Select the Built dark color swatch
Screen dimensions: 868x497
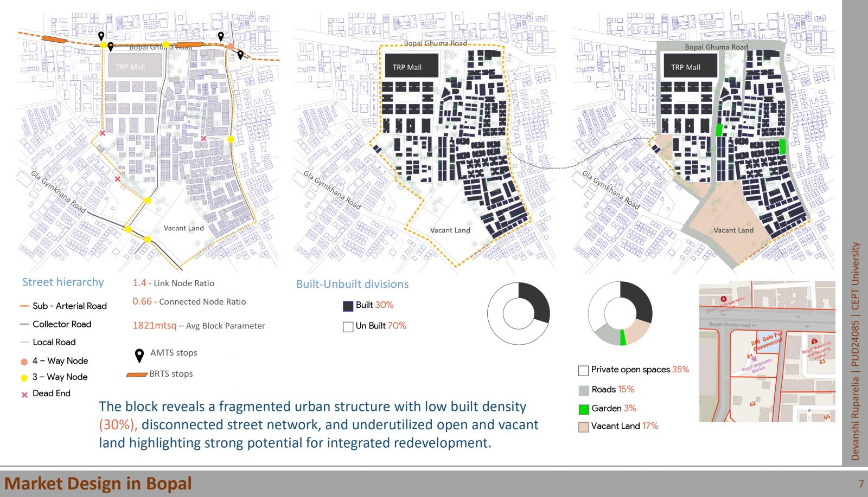(x=348, y=306)
